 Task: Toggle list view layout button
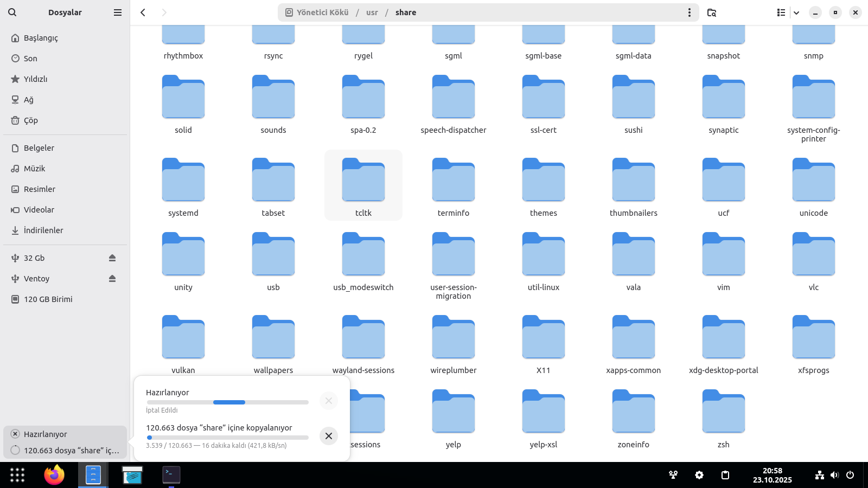(781, 12)
